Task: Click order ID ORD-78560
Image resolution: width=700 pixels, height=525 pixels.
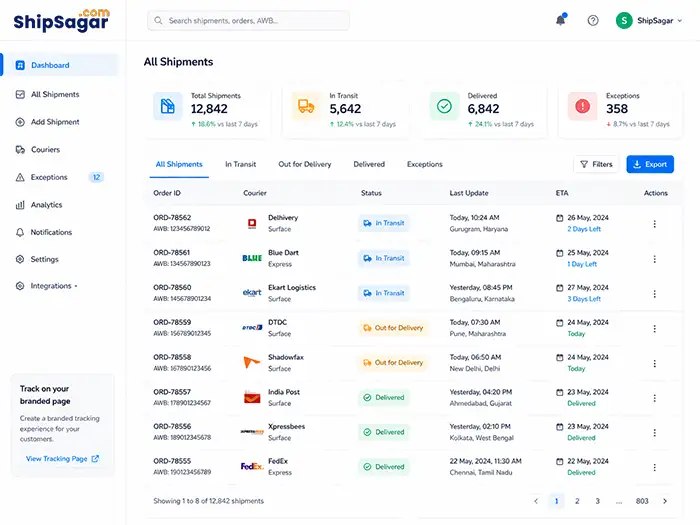Action: tap(172, 288)
